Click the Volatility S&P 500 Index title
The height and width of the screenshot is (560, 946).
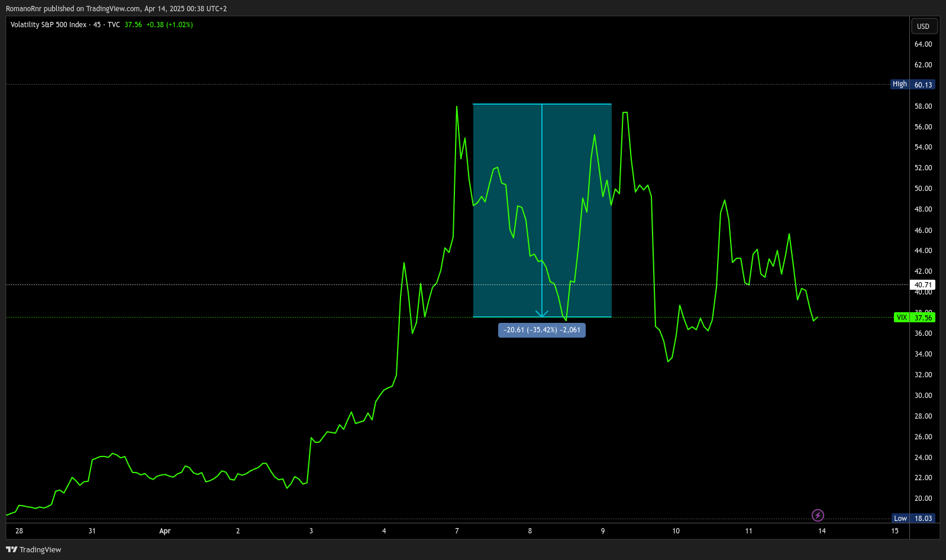tap(49, 25)
